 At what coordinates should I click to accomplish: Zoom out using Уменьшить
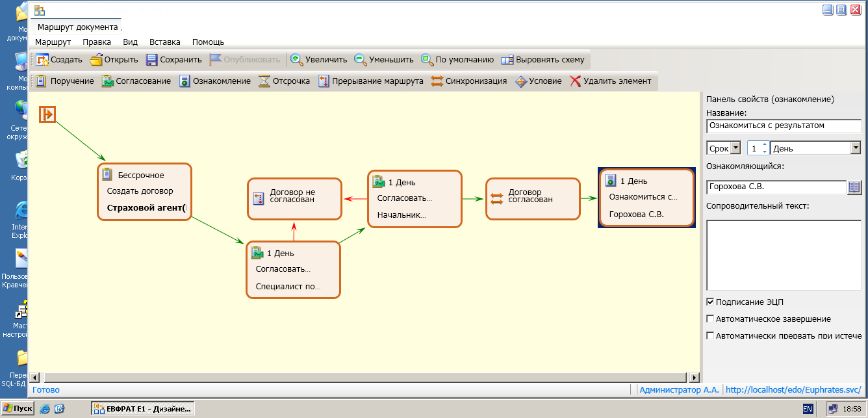383,60
